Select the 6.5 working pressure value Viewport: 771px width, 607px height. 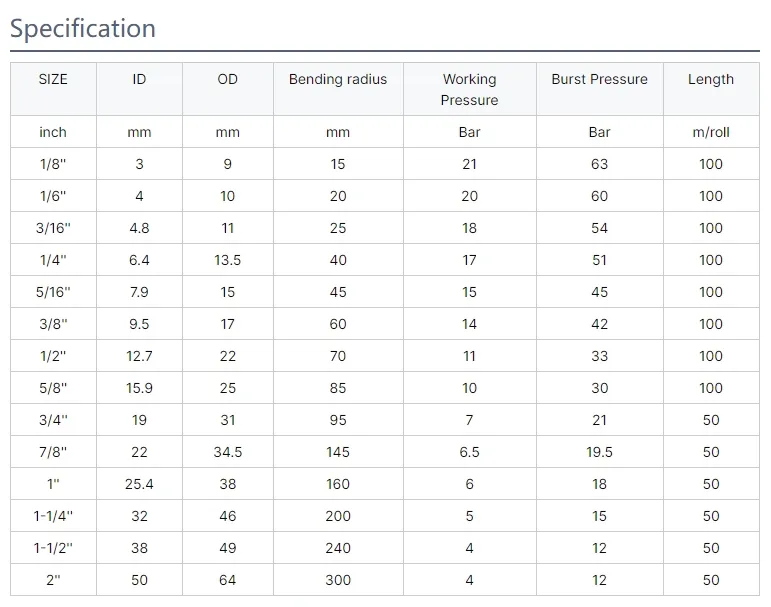[469, 452]
